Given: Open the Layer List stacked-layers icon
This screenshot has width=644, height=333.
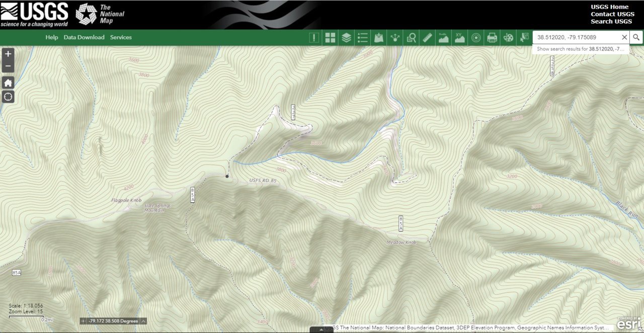Looking at the screenshot, I should coord(346,37).
